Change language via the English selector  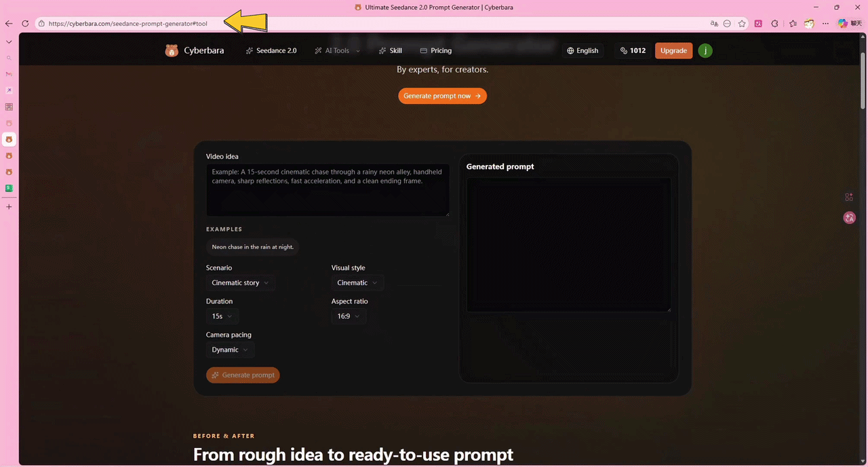(583, 50)
